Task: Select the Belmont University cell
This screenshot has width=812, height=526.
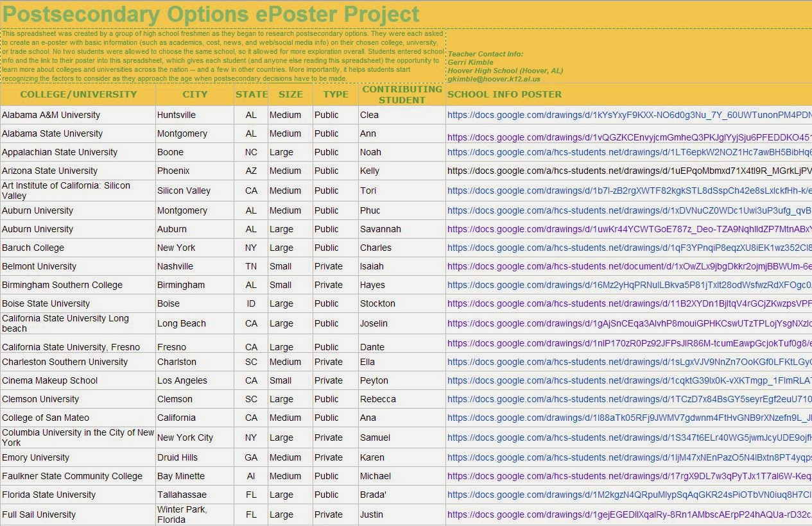Action: pos(78,266)
